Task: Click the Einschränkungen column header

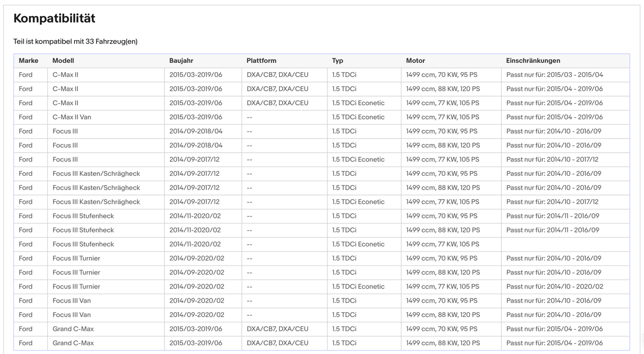Action: (533, 61)
